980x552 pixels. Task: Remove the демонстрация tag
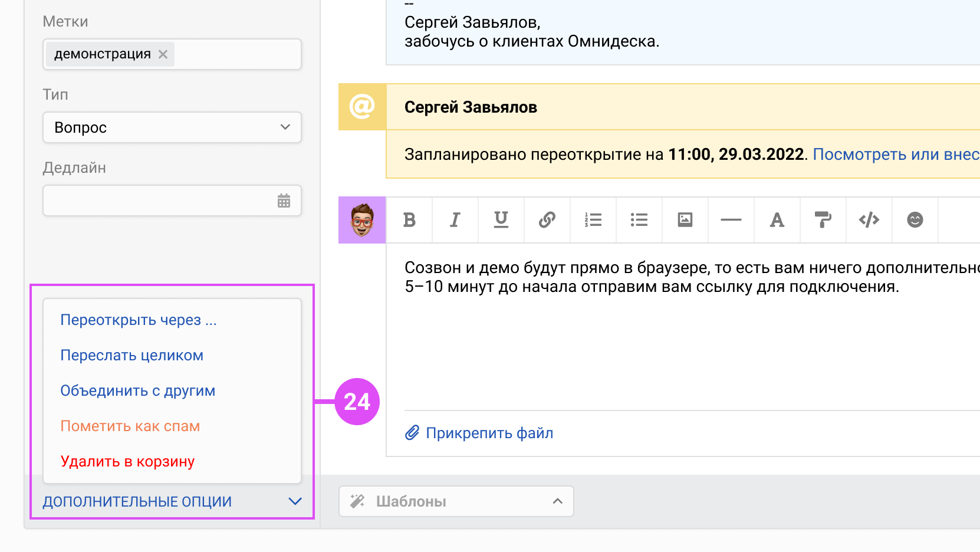point(163,54)
